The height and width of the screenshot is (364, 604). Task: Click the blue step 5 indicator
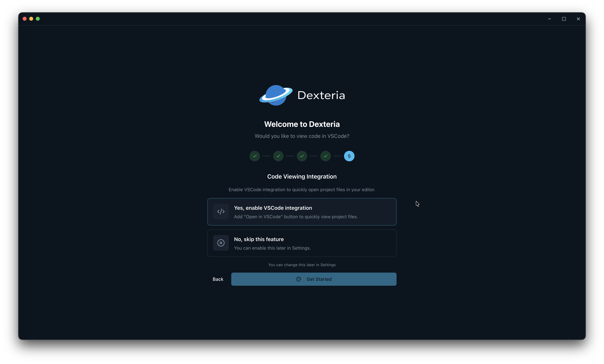click(349, 156)
